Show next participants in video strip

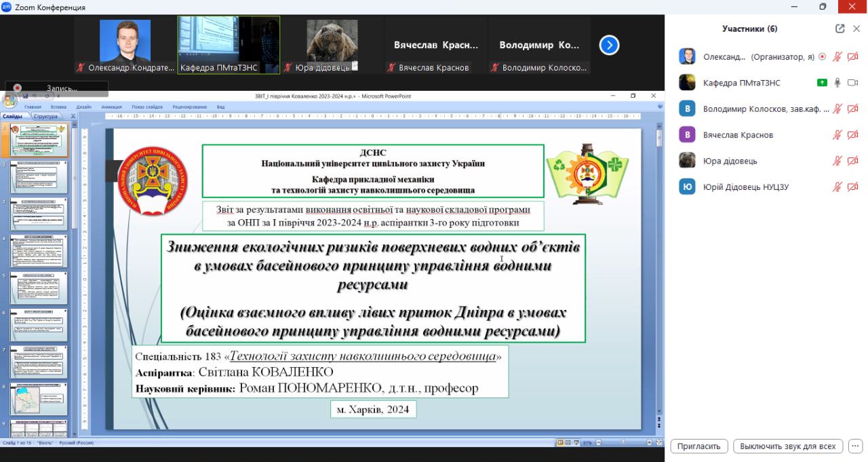(x=609, y=45)
